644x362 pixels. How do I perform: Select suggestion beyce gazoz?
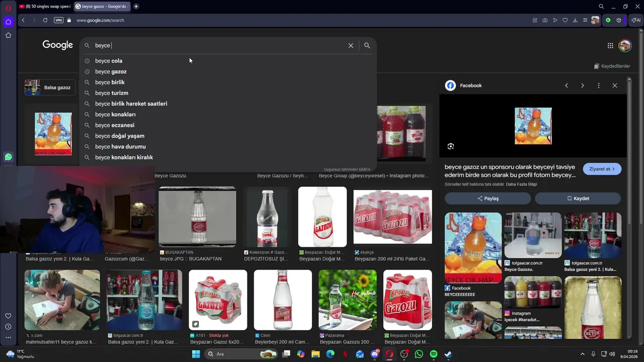[x=228, y=71]
